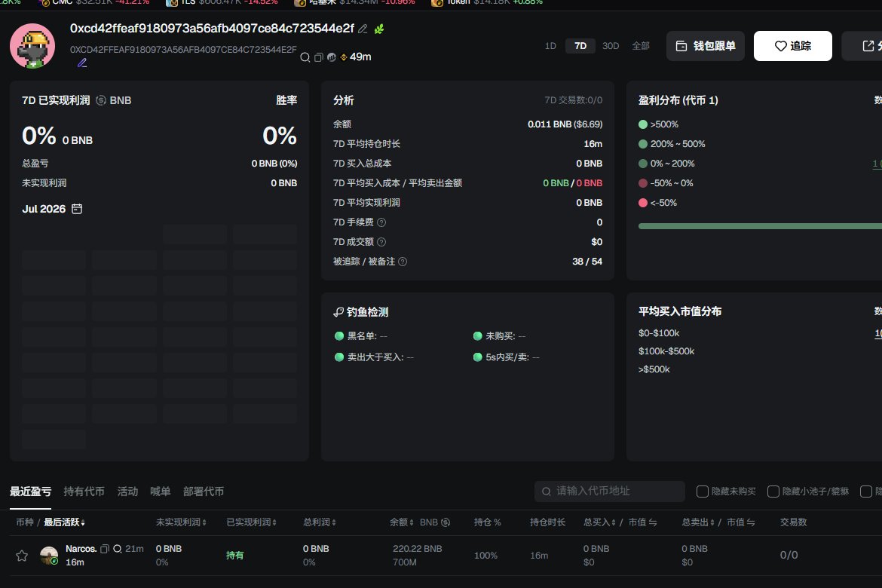Image resolution: width=882 pixels, height=588 pixels.
Task: Click the swap icon beside 总卖出 市值
Action: tap(751, 522)
